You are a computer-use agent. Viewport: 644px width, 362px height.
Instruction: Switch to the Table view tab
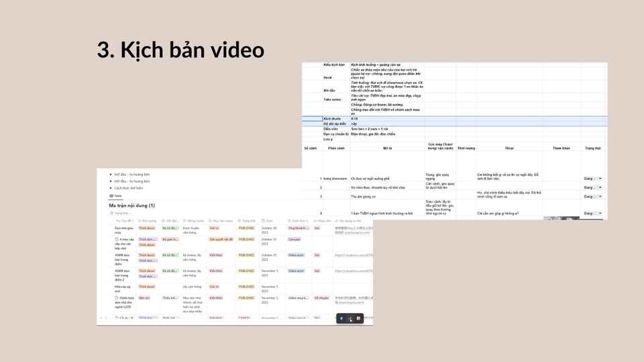[115, 195]
